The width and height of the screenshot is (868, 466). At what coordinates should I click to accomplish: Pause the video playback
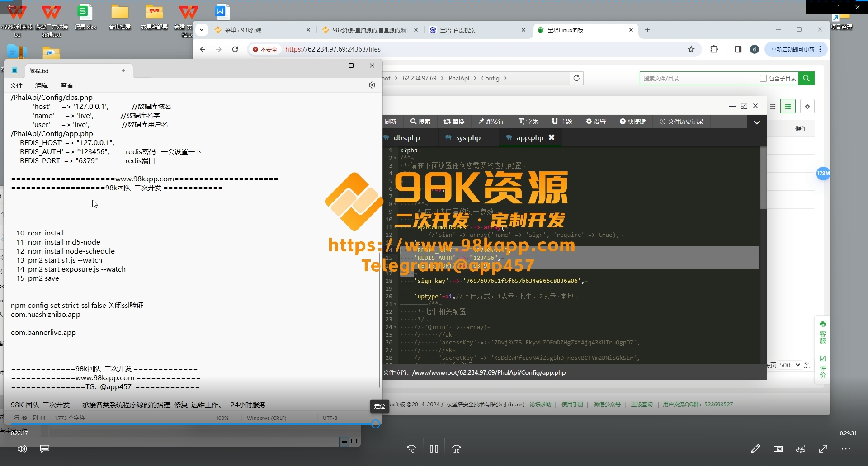pos(434,449)
